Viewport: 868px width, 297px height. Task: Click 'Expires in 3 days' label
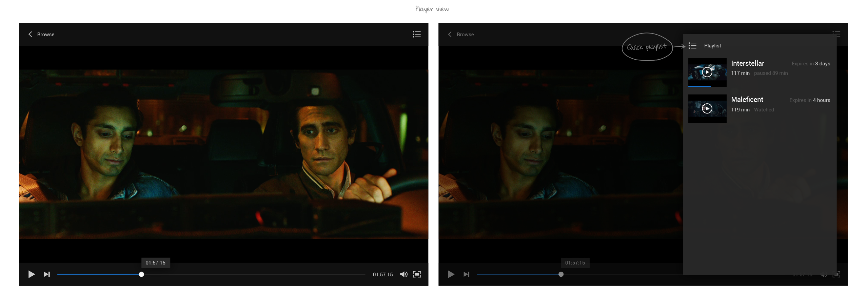point(811,64)
